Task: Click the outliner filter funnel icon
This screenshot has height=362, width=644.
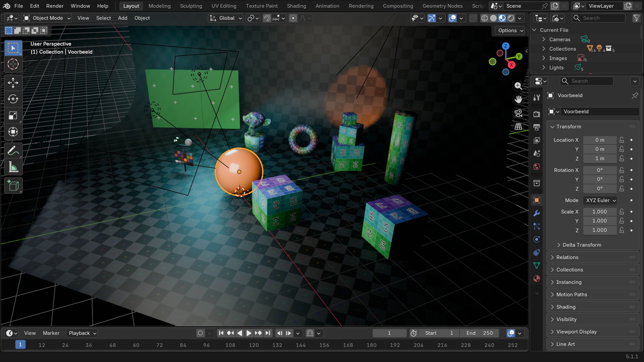Action: pyautogui.click(x=636, y=18)
